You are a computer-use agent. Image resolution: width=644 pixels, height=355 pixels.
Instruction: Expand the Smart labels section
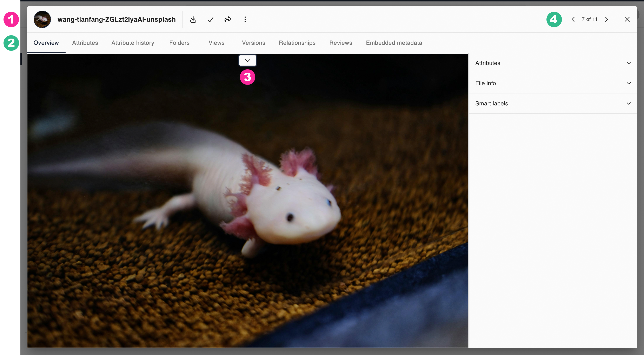coord(553,104)
